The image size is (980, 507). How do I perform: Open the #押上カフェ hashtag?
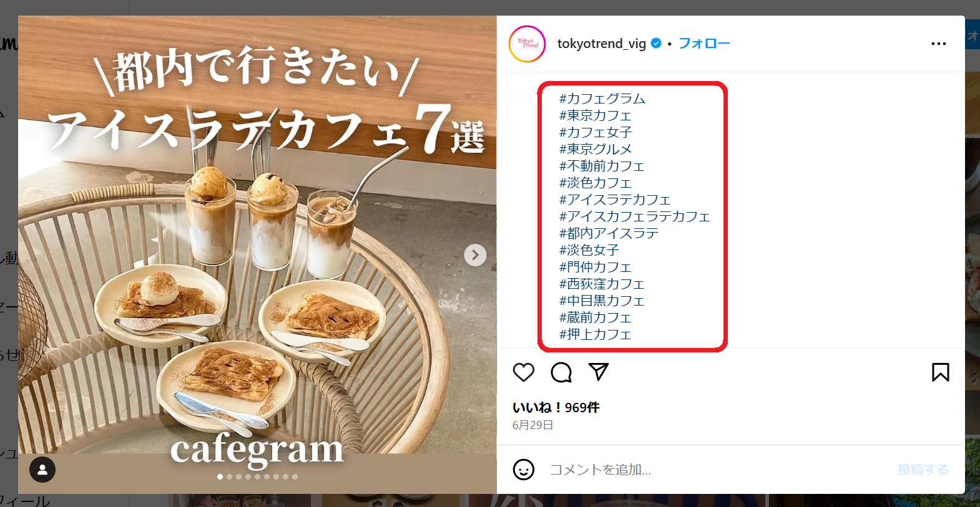pos(595,334)
